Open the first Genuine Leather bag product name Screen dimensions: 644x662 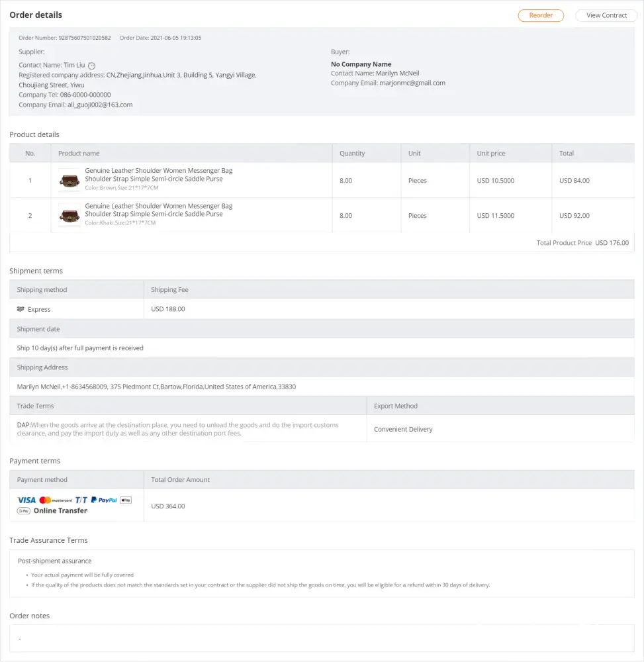pyautogui.click(x=159, y=175)
